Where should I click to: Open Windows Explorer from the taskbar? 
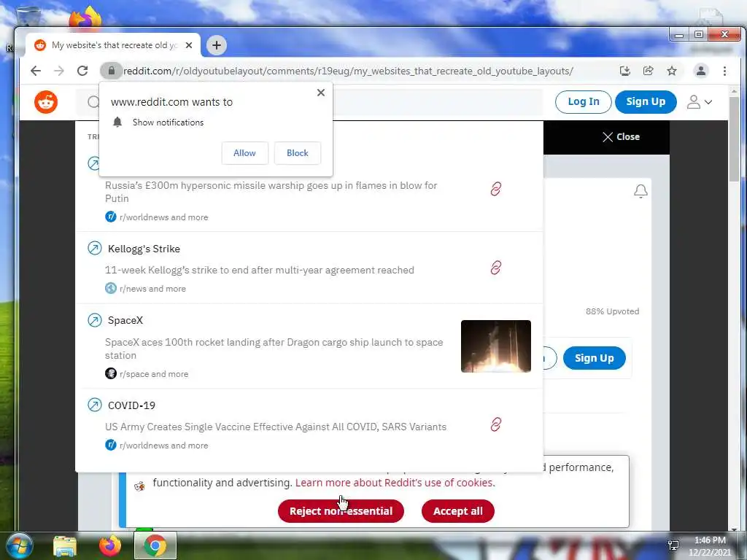pos(65,546)
